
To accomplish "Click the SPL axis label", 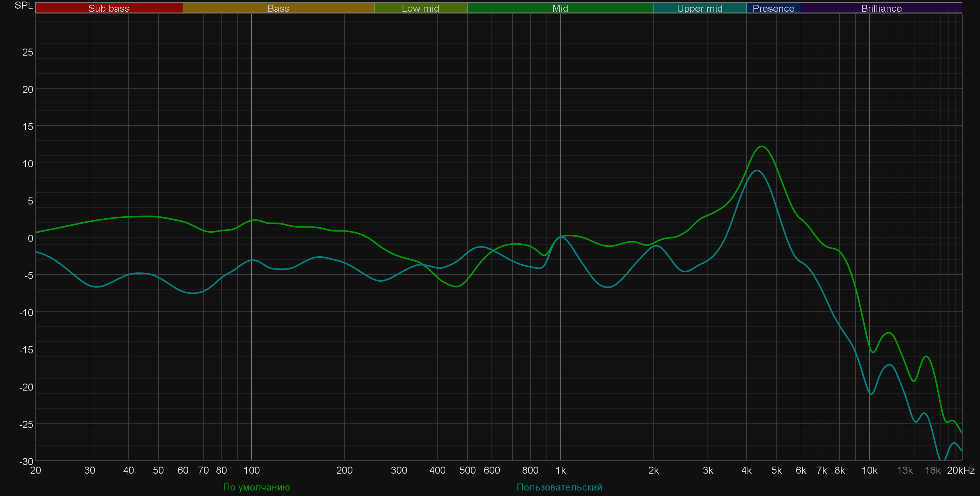I will click(x=24, y=5).
